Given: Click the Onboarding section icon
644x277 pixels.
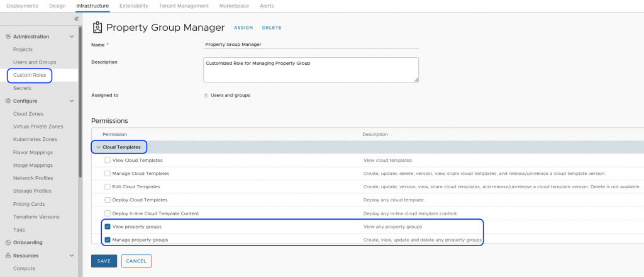Looking at the screenshot, I should click(x=8, y=242).
